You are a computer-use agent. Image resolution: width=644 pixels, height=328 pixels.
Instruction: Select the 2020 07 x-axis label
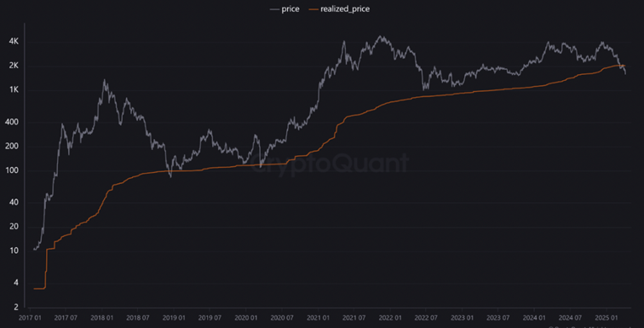(x=282, y=318)
